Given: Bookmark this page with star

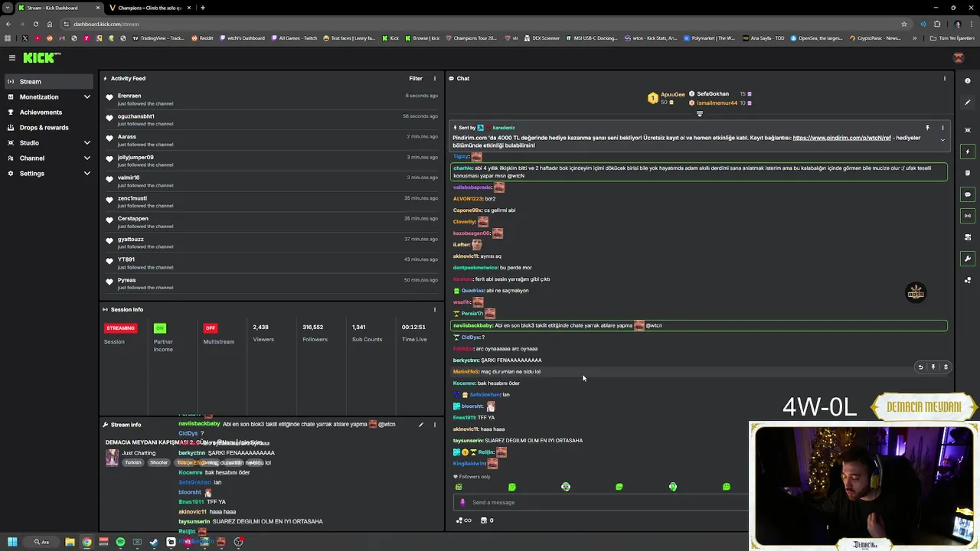Looking at the screenshot, I should [x=904, y=24].
